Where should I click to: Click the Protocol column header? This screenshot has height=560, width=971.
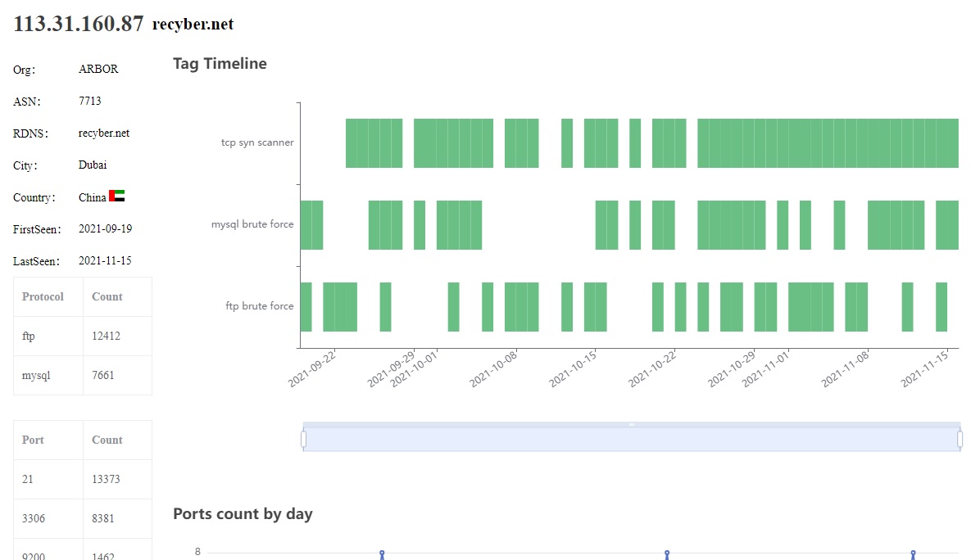pos(43,296)
